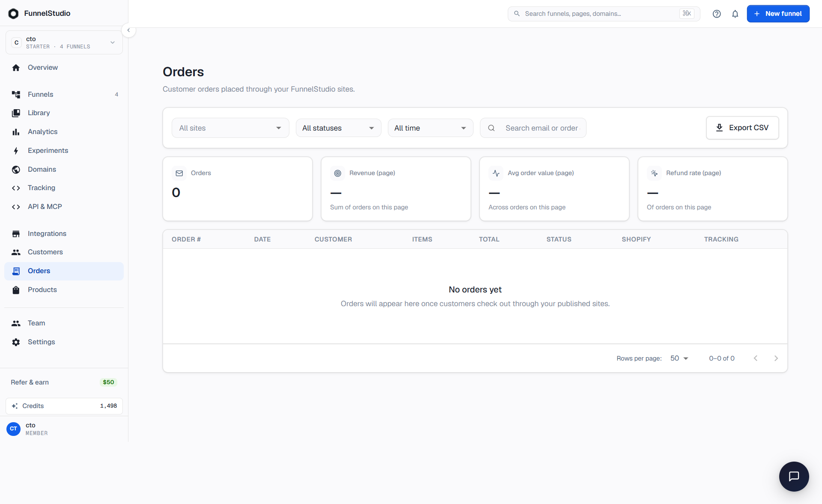Click the Credits sparkle icon
822x504 pixels.
click(15, 406)
